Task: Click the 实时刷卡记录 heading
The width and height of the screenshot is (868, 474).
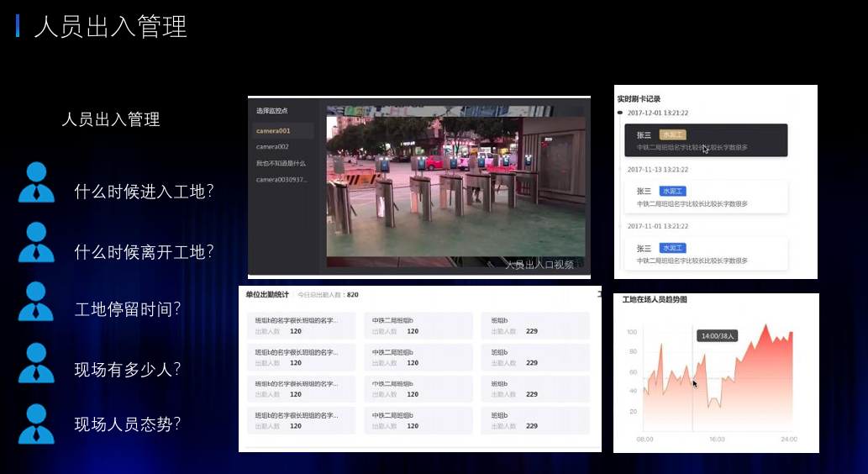Action: [639, 99]
